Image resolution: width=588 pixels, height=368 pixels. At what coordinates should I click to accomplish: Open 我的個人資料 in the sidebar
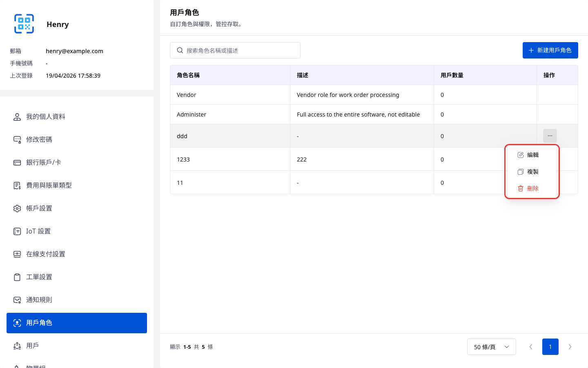tap(77, 117)
